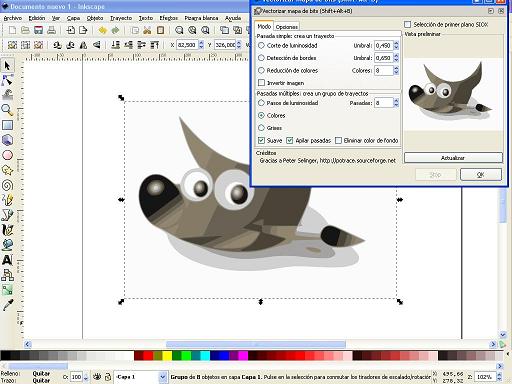
Task: Select the Star polygon tool
Action: coord(7,170)
